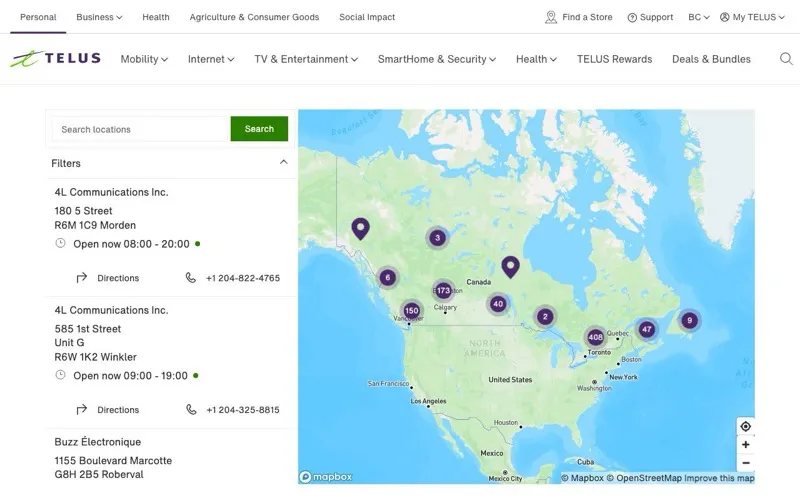Click the Support question mark icon

click(x=632, y=17)
